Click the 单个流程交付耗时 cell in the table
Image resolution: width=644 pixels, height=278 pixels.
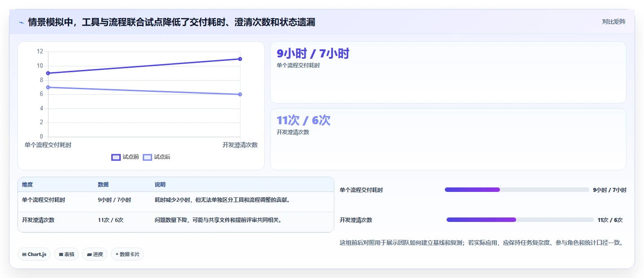44,200
